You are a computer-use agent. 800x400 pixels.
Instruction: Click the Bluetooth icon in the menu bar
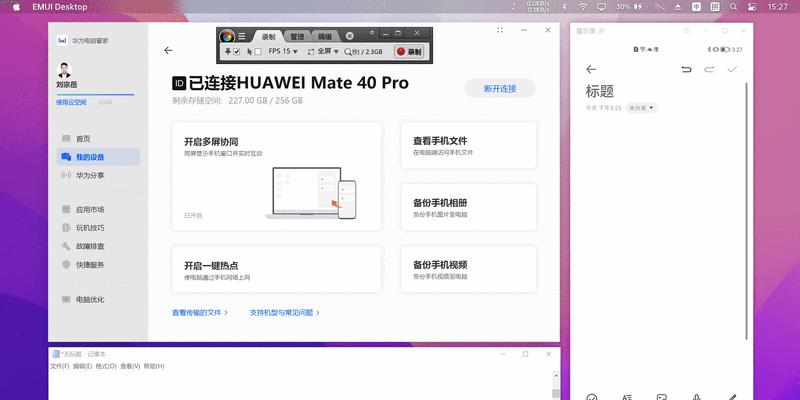[564, 7]
